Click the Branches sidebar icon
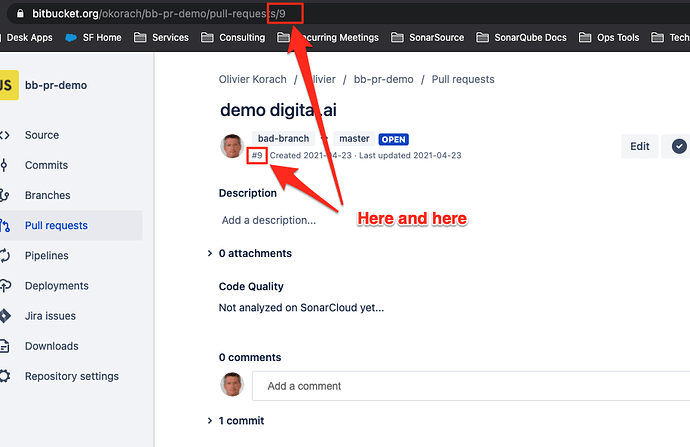690x447 pixels. pos(4,195)
